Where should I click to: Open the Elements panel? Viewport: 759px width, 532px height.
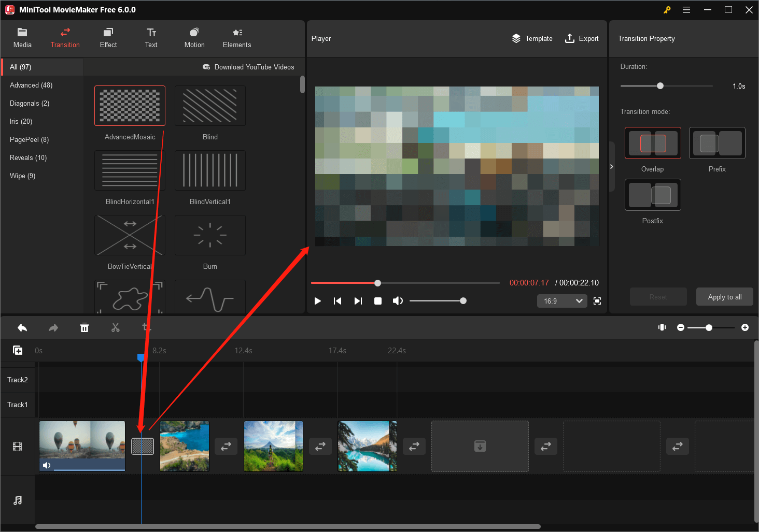click(236, 38)
